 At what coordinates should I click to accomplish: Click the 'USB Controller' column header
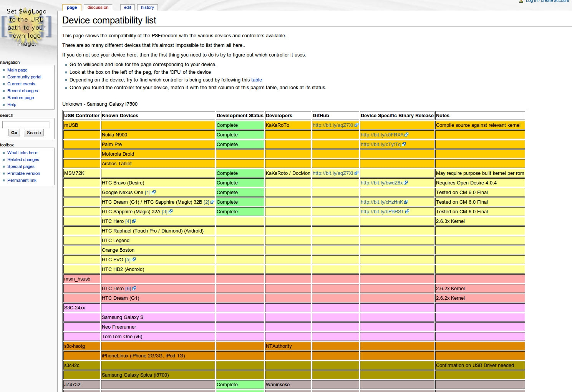pos(82,116)
